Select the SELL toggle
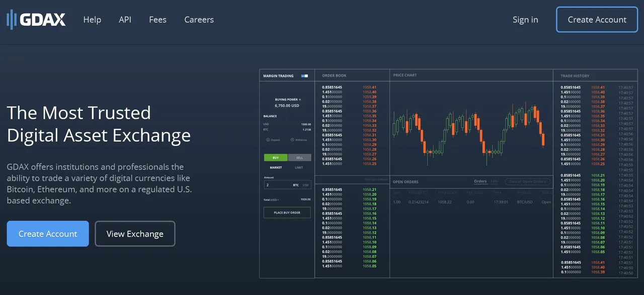The height and width of the screenshot is (295, 644). point(299,158)
